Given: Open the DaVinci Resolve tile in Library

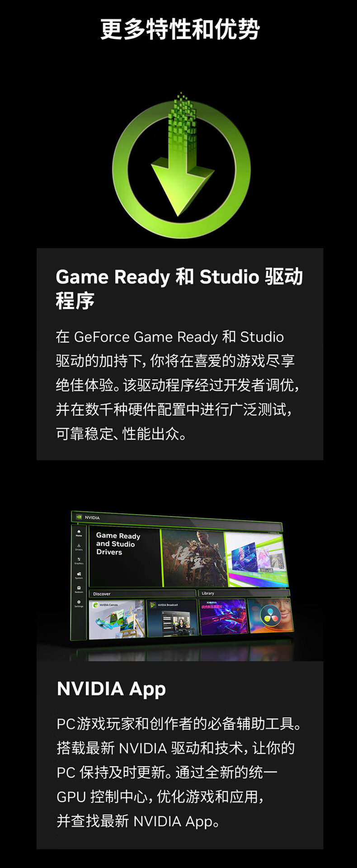Looking at the screenshot, I should pyautogui.click(x=271, y=615).
